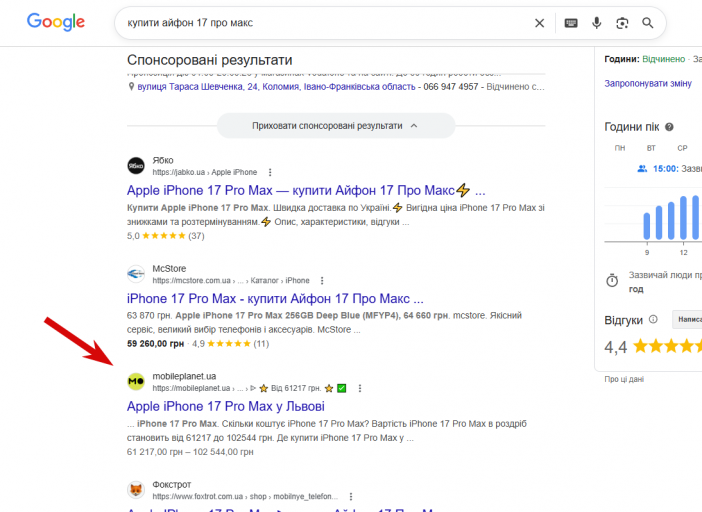702x512 pixels.
Task: Click the Google logo
Action: point(56,22)
